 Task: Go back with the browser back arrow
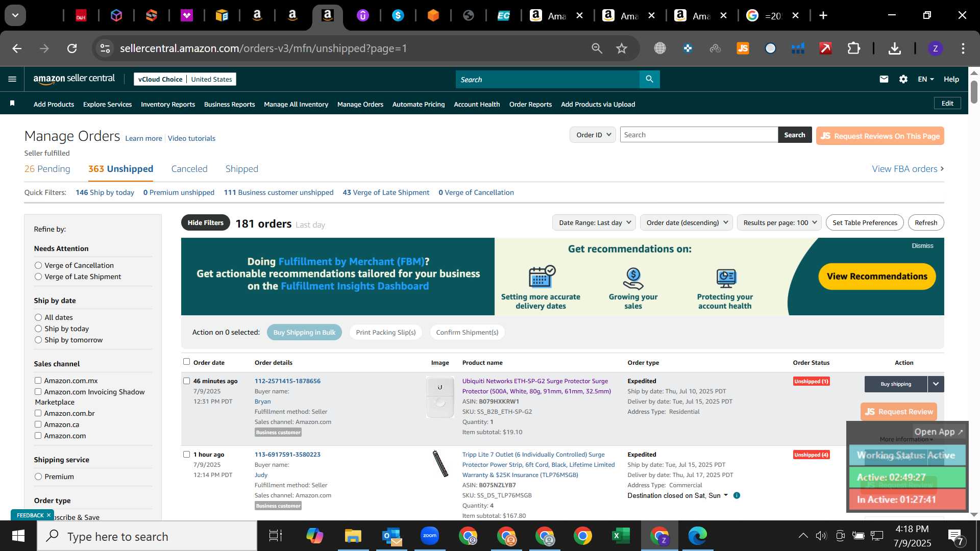tap(17, 48)
